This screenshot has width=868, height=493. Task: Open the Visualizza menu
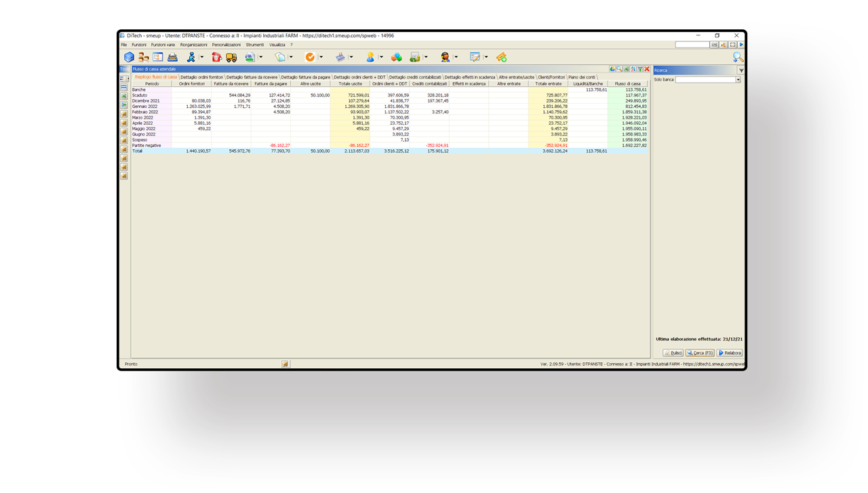(277, 45)
